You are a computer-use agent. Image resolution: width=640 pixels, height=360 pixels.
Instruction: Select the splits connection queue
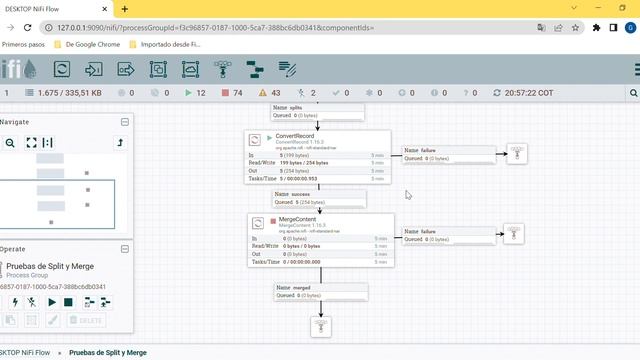click(x=318, y=111)
